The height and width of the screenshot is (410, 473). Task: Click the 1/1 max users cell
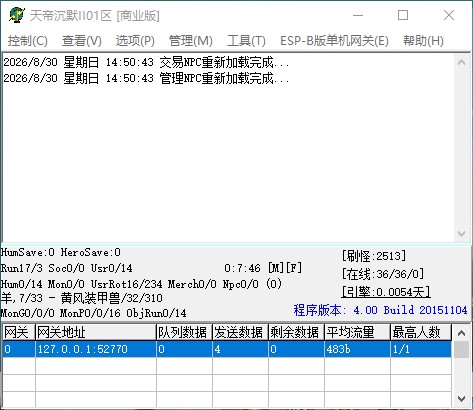click(x=421, y=349)
